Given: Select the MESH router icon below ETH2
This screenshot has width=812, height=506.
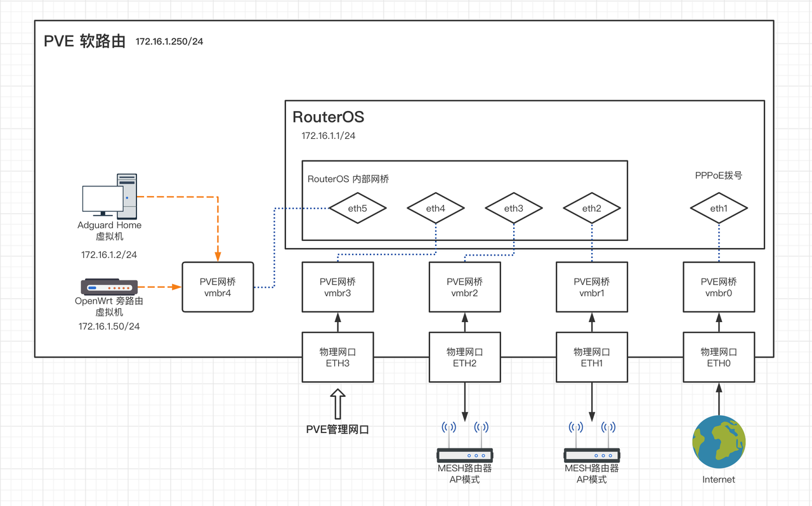Looking at the screenshot, I should 465,442.
